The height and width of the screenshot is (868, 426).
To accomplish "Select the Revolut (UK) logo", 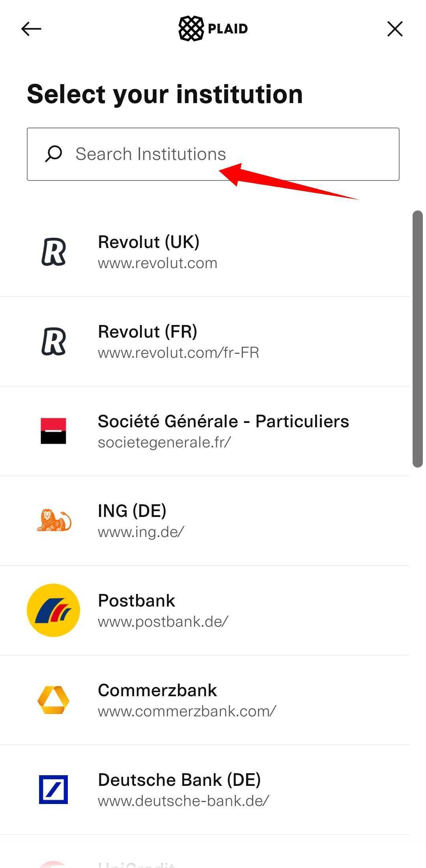I will pos(54,252).
